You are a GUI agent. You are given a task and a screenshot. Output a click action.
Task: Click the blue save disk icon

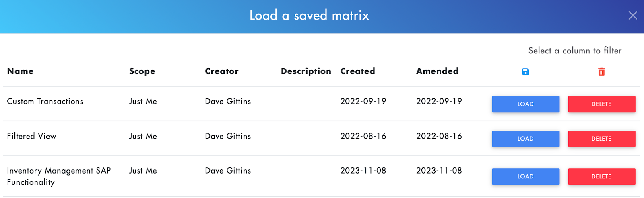[x=526, y=72]
